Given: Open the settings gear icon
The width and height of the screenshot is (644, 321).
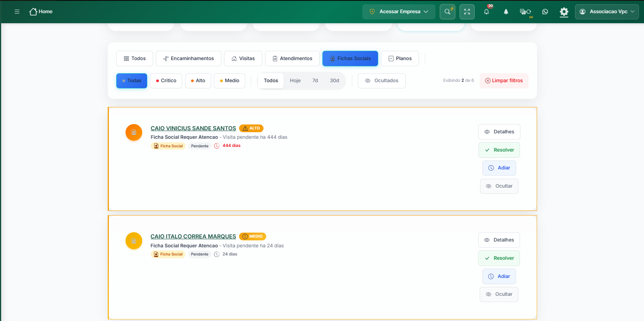Looking at the screenshot, I should [x=564, y=12].
